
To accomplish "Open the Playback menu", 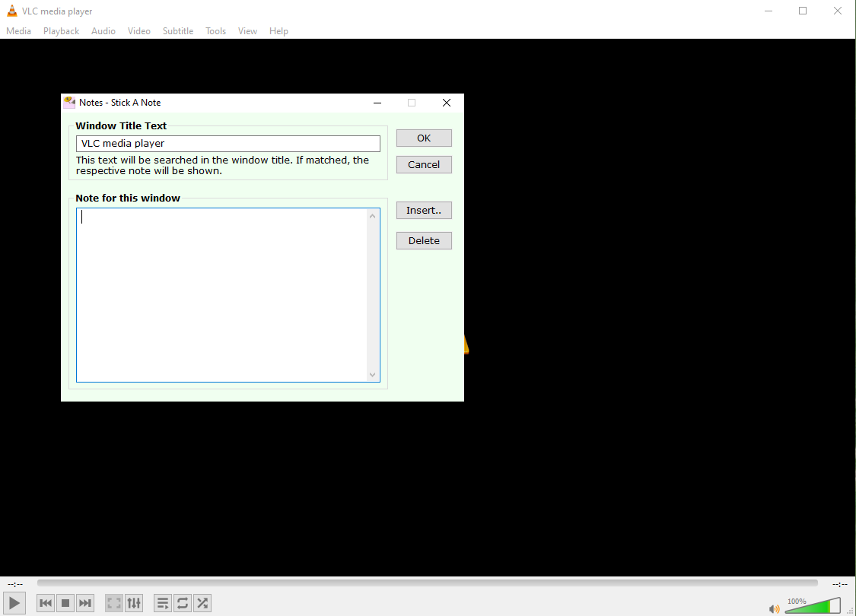I will [61, 31].
